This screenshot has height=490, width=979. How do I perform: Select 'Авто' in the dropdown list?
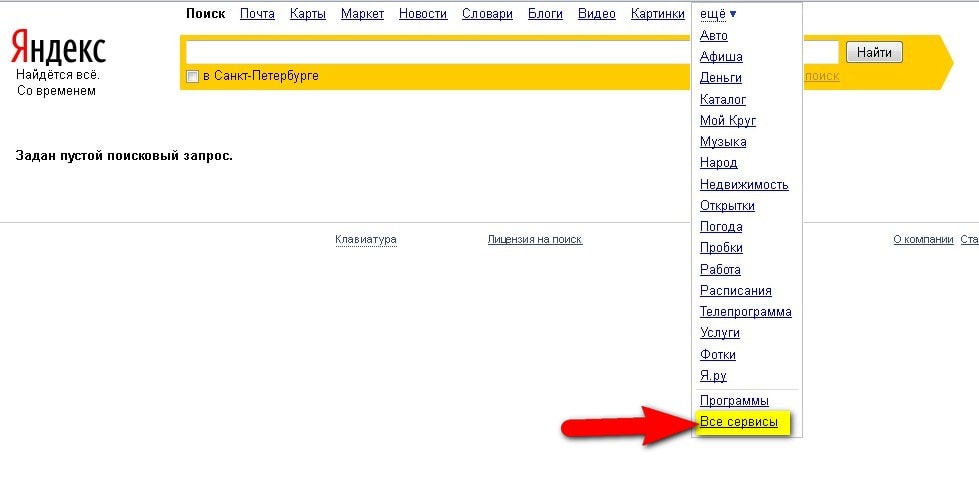[x=714, y=36]
